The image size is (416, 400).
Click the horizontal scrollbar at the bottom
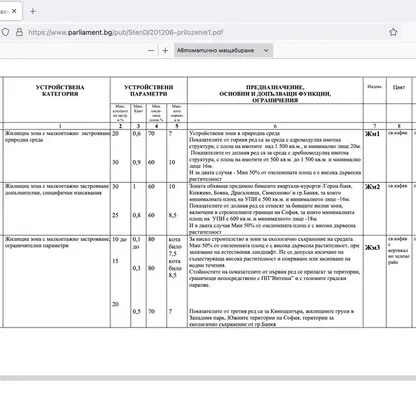(208, 378)
